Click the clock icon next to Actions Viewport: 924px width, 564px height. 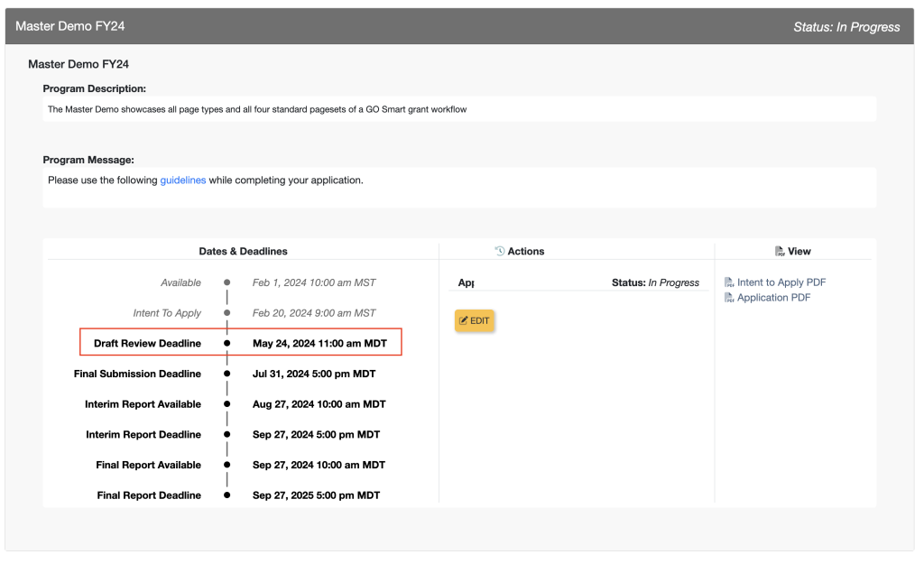tap(500, 251)
